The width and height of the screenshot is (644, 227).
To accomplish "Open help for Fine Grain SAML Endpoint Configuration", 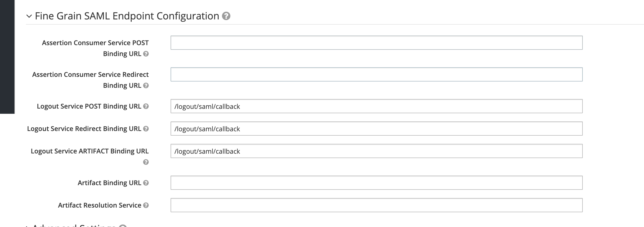I will [226, 16].
